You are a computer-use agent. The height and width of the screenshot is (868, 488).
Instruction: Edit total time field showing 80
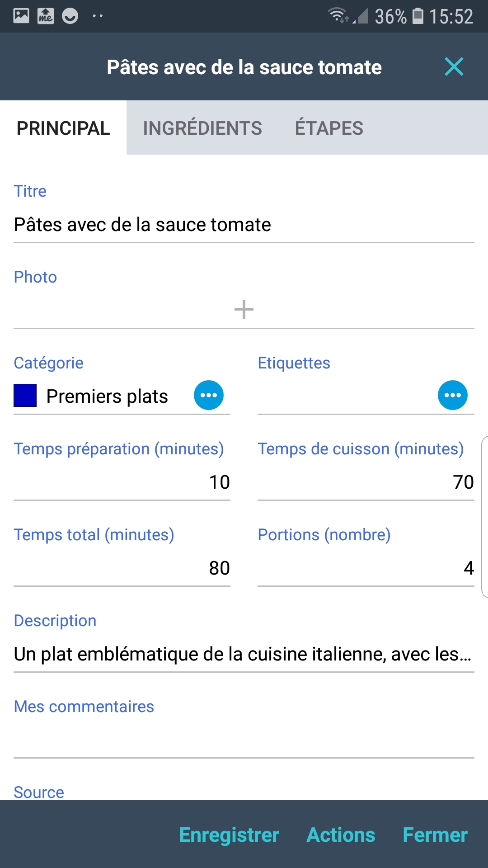click(x=122, y=568)
